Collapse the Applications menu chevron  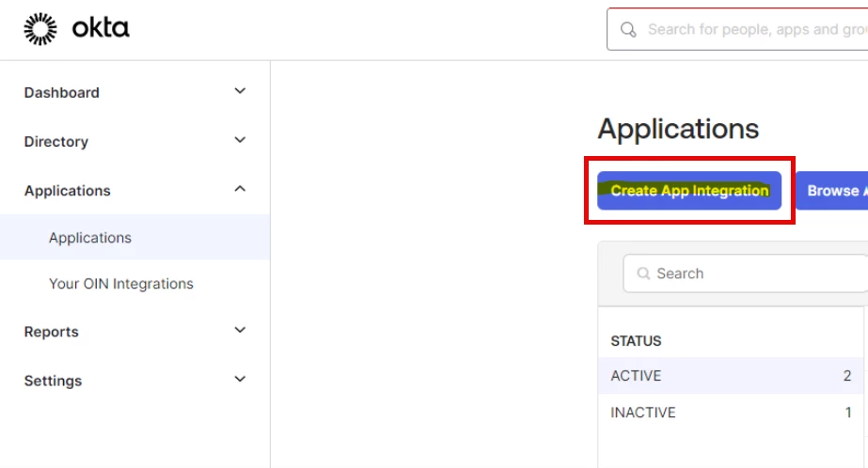(240, 189)
